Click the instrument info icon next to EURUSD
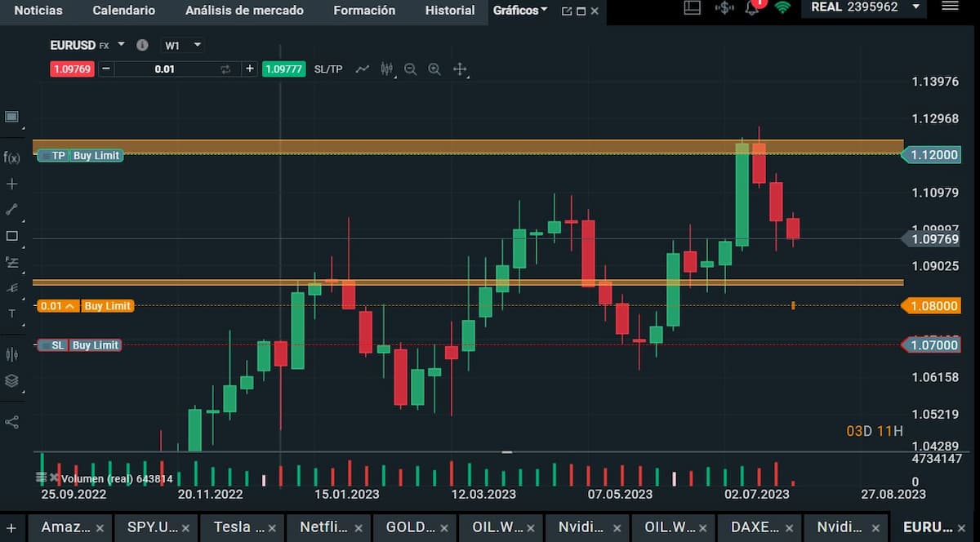This screenshot has height=542, width=980. [x=142, y=46]
